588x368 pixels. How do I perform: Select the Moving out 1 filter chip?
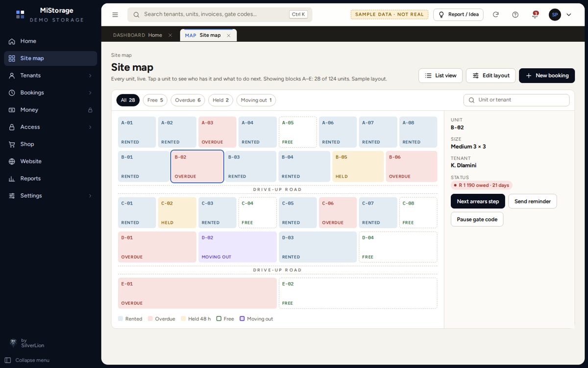(256, 100)
